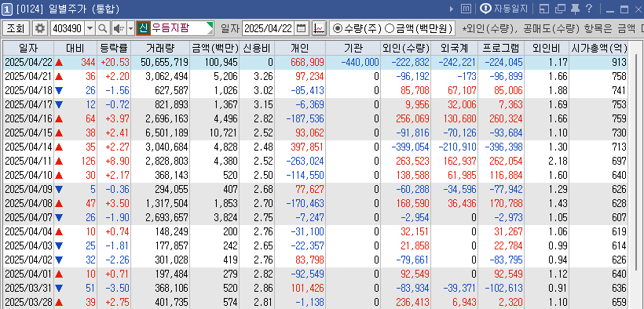
Task: Click the stock code field 403490
Action: (68, 28)
